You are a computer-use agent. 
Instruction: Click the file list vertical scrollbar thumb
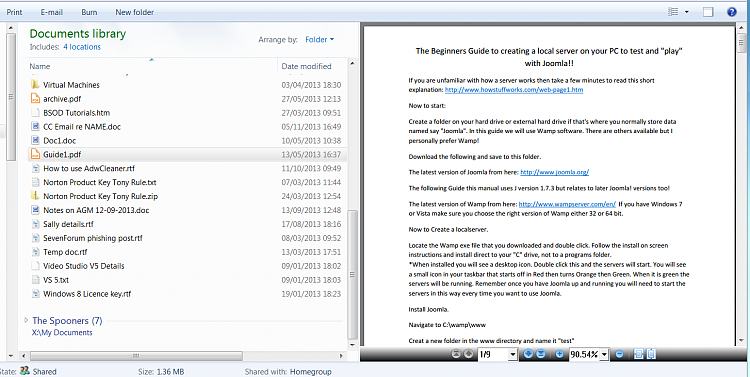353,274
